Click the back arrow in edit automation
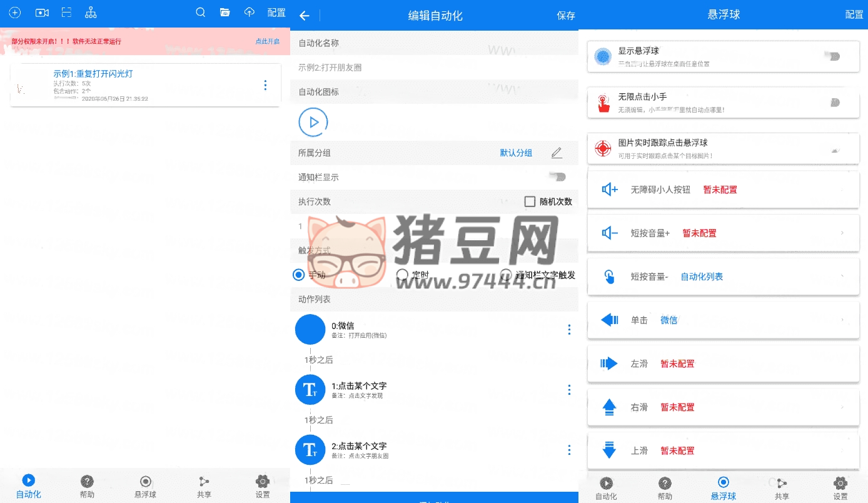The width and height of the screenshot is (868, 503). pos(305,16)
